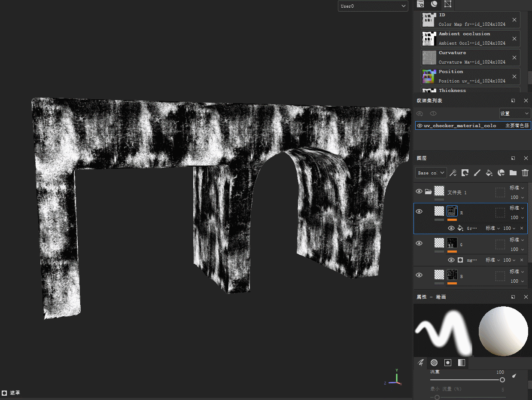Click the 流量 flow slider handle

(x=502, y=380)
